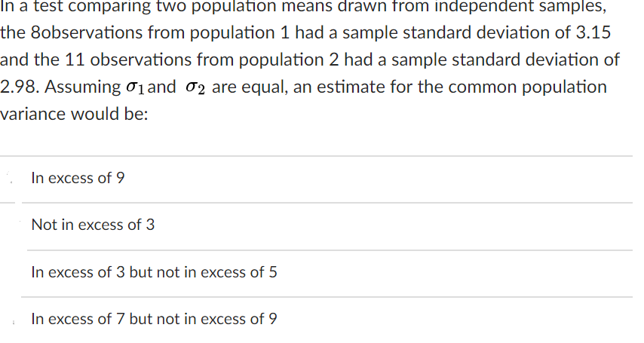This screenshot has height=343, width=644.
Task: Click the opening words "In a test"
Action: [x=29, y=8]
